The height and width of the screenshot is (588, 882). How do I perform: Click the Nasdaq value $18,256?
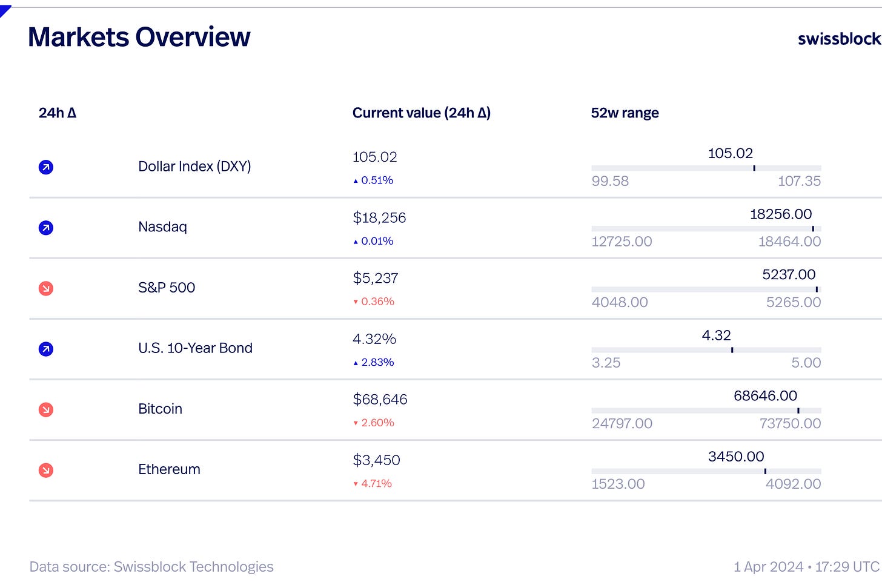click(x=379, y=218)
